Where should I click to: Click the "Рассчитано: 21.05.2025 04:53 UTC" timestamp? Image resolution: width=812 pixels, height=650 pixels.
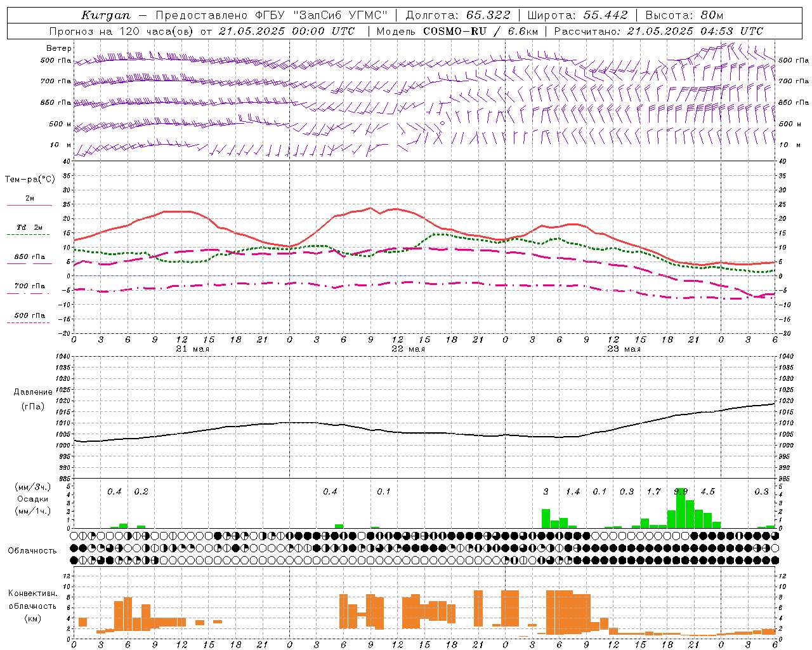[658, 31]
